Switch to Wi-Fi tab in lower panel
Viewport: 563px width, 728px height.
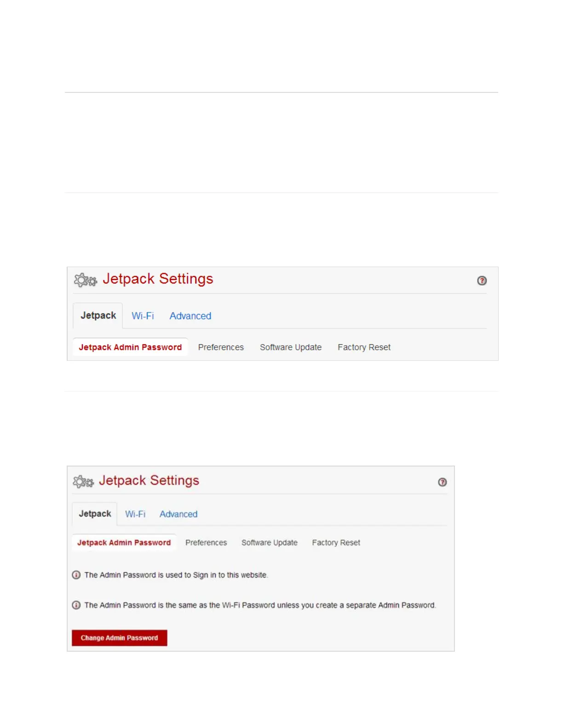pos(135,514)
